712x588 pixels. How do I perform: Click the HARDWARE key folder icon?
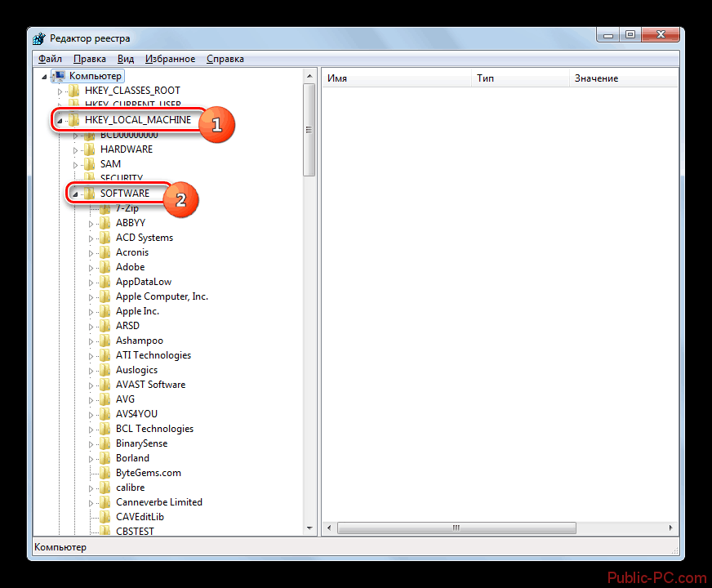point(90,149)
